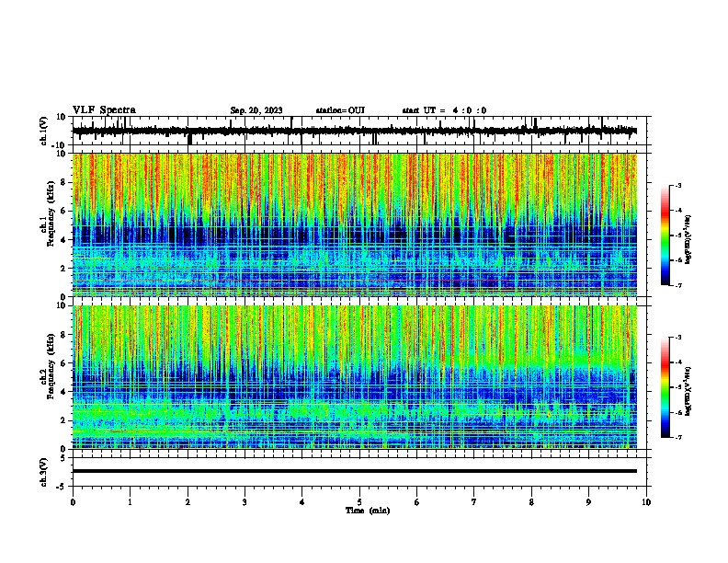Select the date label "Sep. 20, 2023"
Image resolution: width=728 pixels, height=563 pixels.
(x=256, y=110)
